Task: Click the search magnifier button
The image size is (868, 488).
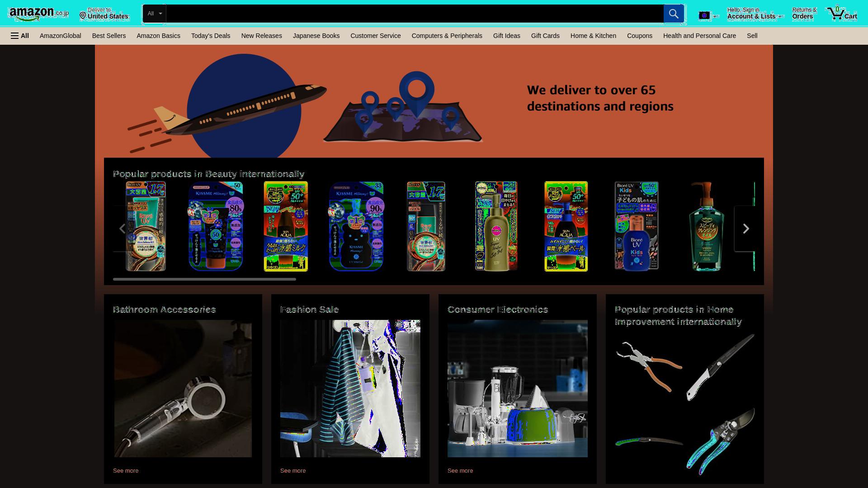Action: click(673, 14)
